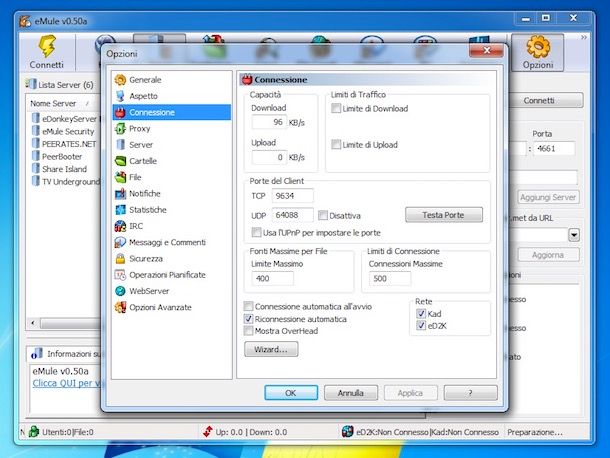Launch the Wizard... button
The image size is (610, 458).
[271, 349]
